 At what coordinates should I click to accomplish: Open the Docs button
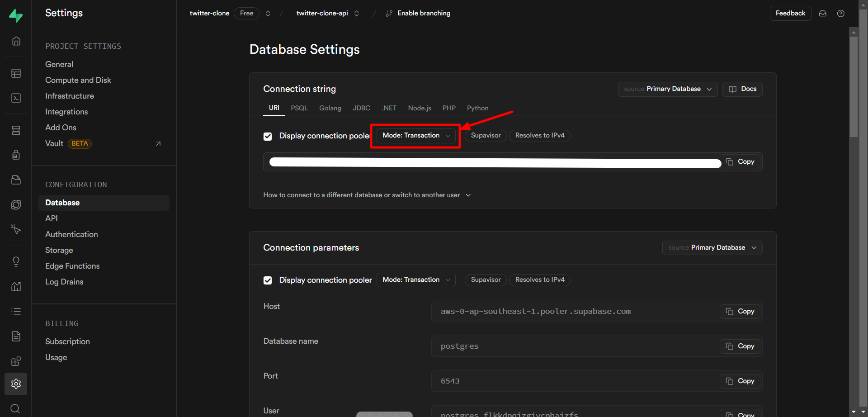tap(742, 89)
